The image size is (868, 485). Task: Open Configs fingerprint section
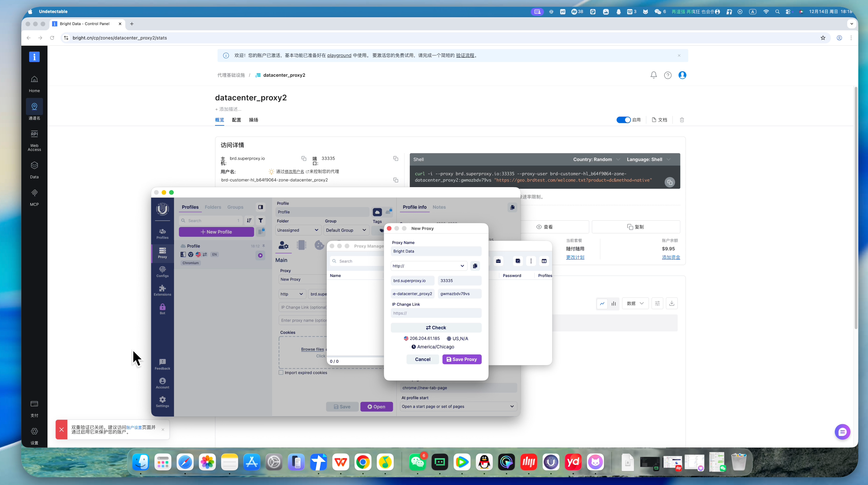(x=163, y=272)
